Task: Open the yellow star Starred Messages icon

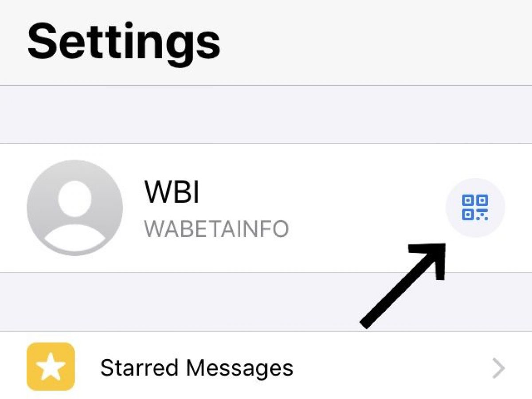Action: (51, 366)
